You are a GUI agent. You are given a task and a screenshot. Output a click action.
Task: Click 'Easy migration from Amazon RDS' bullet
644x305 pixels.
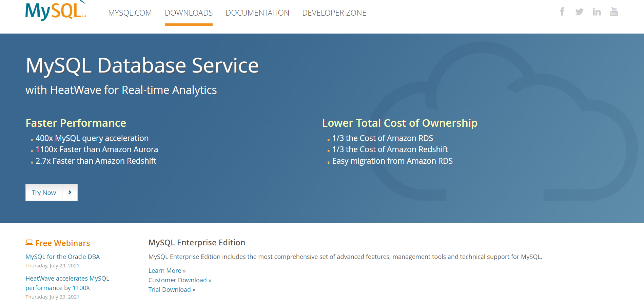392,161
